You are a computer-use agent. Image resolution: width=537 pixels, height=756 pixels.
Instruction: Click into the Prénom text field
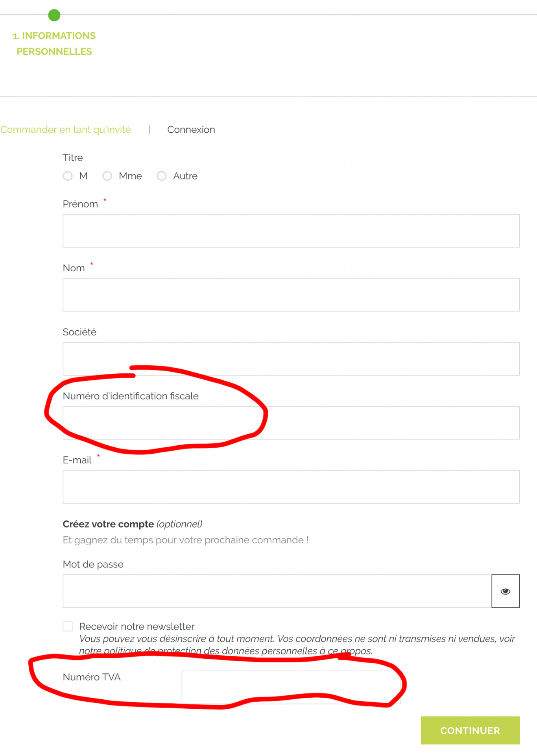pyautogui.click(x=291, y=231)
